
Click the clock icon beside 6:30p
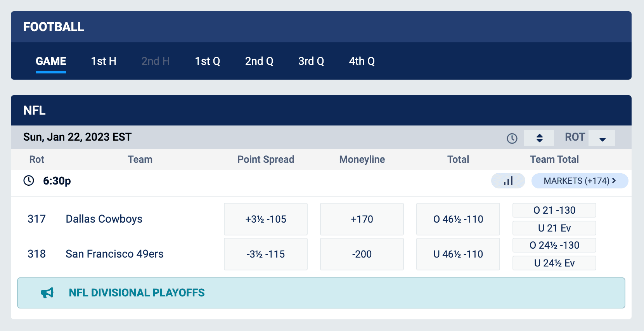(x=28, y=181)
